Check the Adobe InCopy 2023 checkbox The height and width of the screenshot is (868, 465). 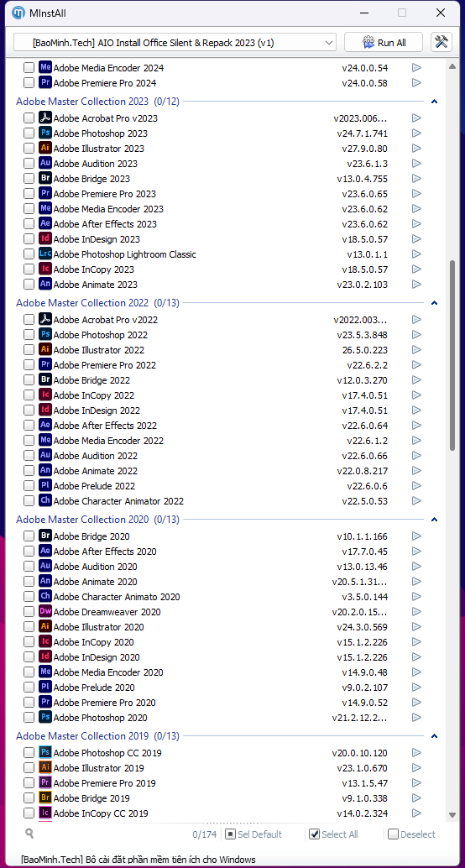pyautogui.click(x=29, y=269)
